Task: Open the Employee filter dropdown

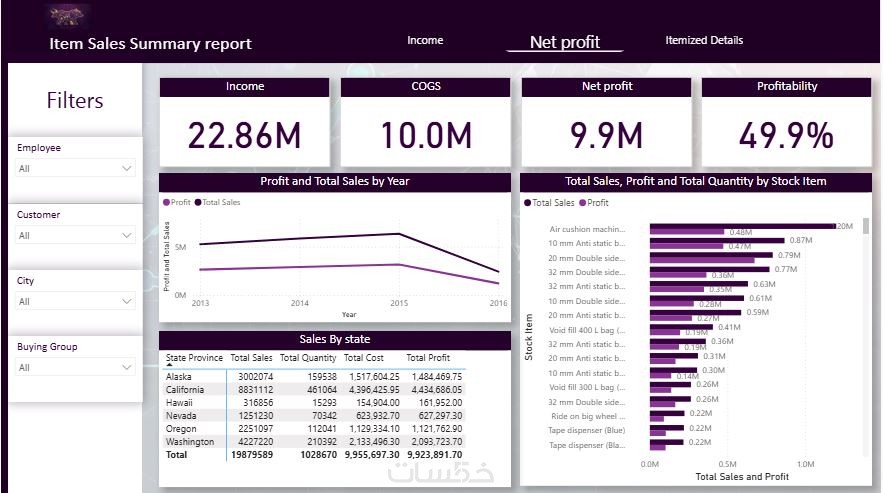Action: tap(75, 168)
